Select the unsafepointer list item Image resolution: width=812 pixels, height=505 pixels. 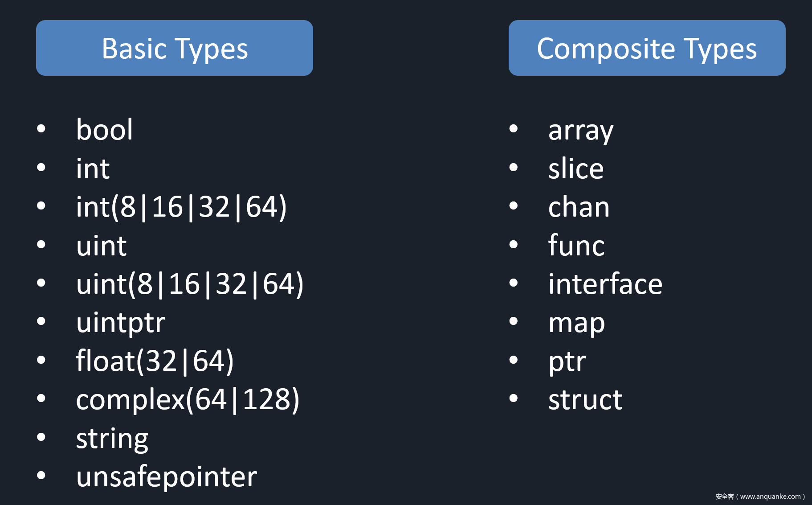coord(167,477)
